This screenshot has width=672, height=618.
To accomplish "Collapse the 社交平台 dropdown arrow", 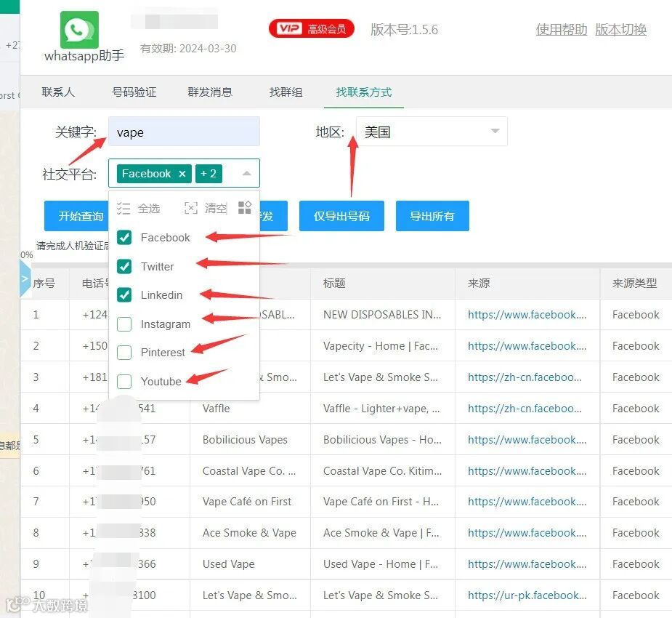I will tap(246, 174).
